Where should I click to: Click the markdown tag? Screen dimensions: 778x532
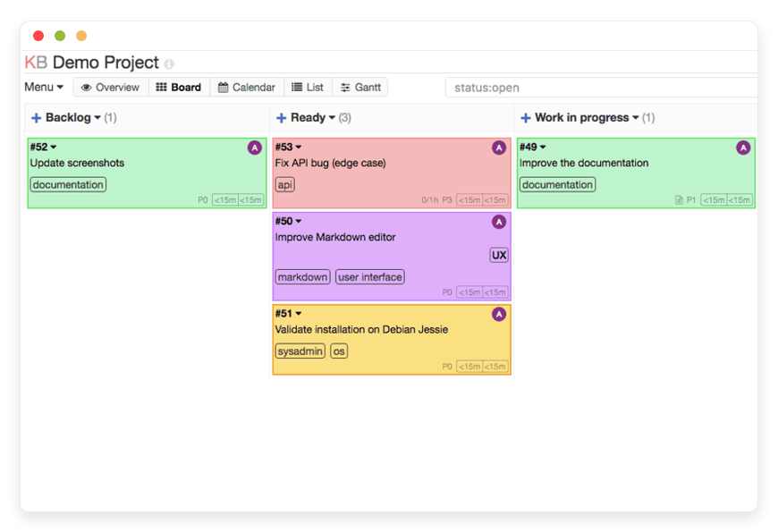point(302,277)
